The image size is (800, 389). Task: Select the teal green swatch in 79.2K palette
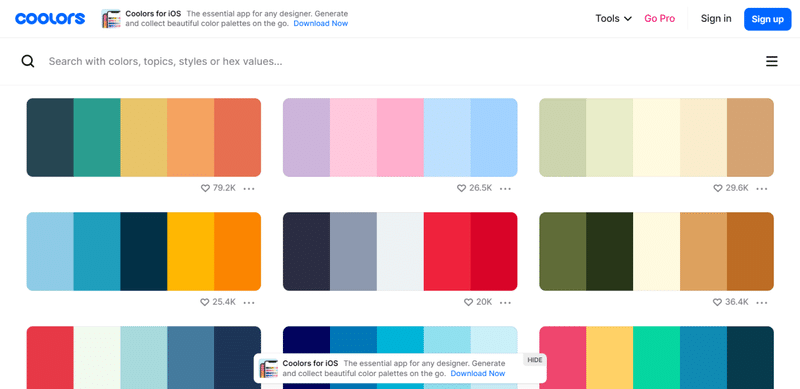coord(97,137)
